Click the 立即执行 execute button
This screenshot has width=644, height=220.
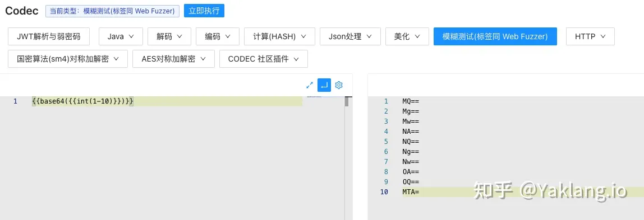[204, 11]
